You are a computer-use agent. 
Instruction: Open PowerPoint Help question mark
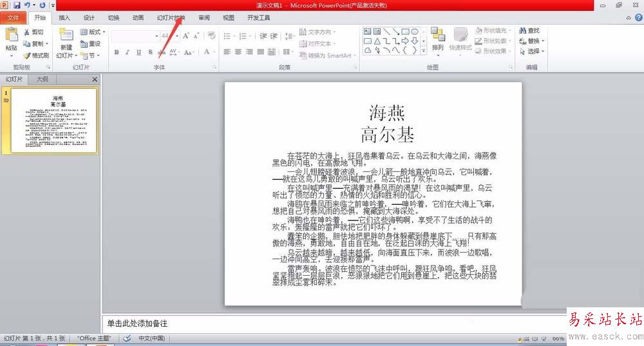tap(639, 17)
